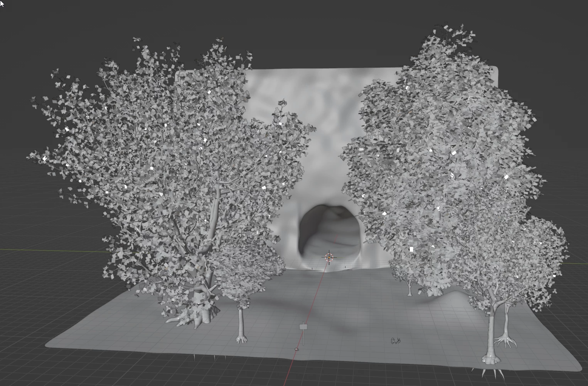Select the small figure object near the right trees

pos(396,341)
